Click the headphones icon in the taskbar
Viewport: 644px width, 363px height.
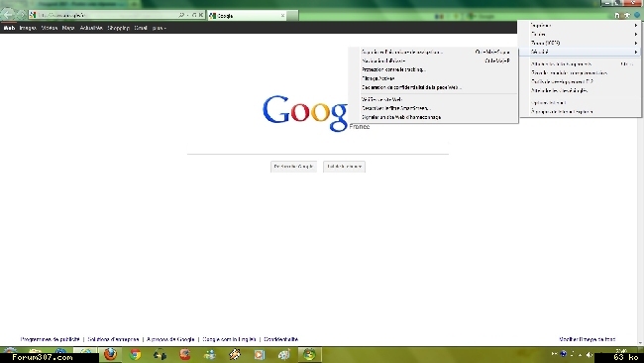(160, 354)
